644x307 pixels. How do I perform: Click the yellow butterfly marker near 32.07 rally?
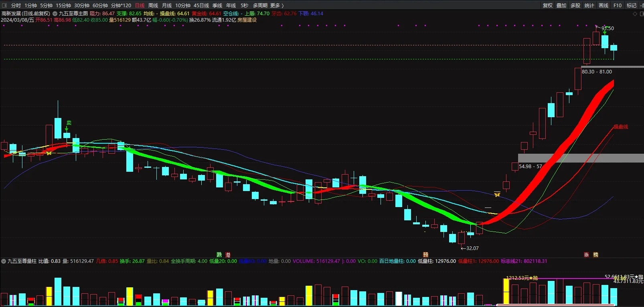[497, 195]
